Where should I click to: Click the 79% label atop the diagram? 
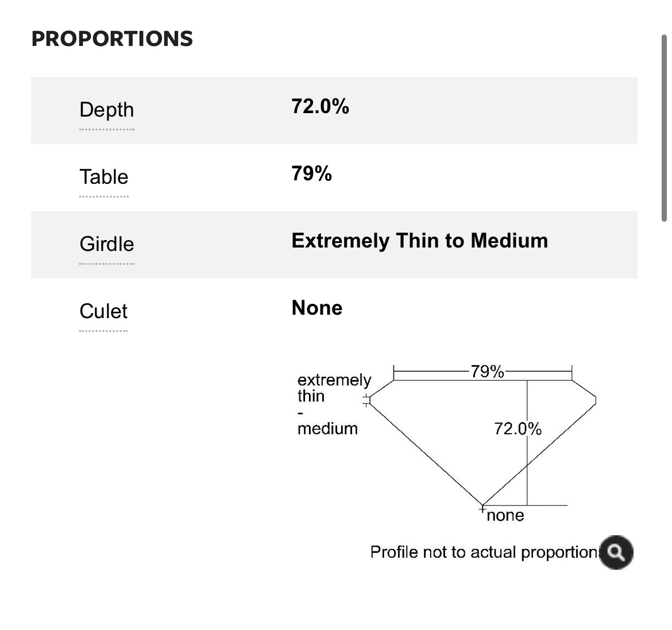pyautogui.click(x=487, y=372)
